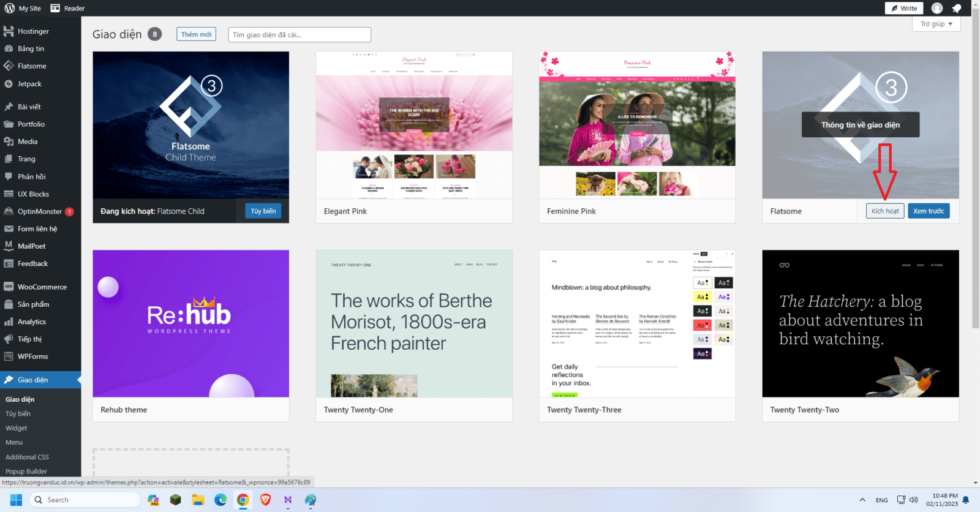980x512 pixels.
Task: Click Kích hoạt on Flatsome theme
Action: point(885,211)
